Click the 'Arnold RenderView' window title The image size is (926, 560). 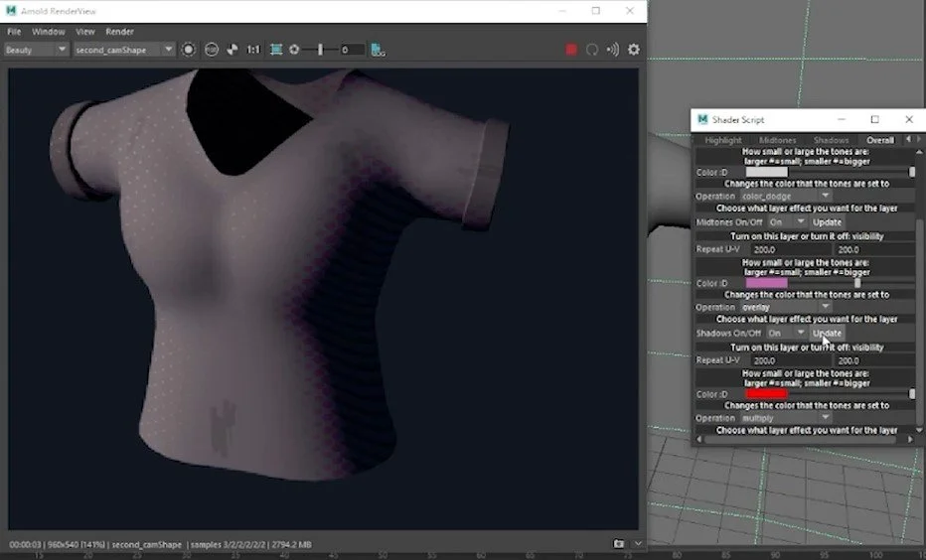pyautogui.click(x=59, y=11)
